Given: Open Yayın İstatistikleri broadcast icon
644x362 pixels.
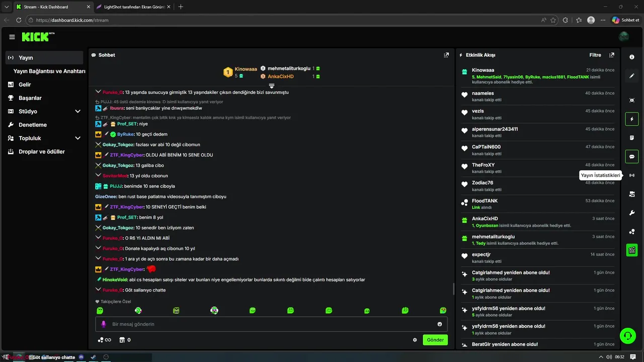Looking at the screenshot, I should [632, 175].
